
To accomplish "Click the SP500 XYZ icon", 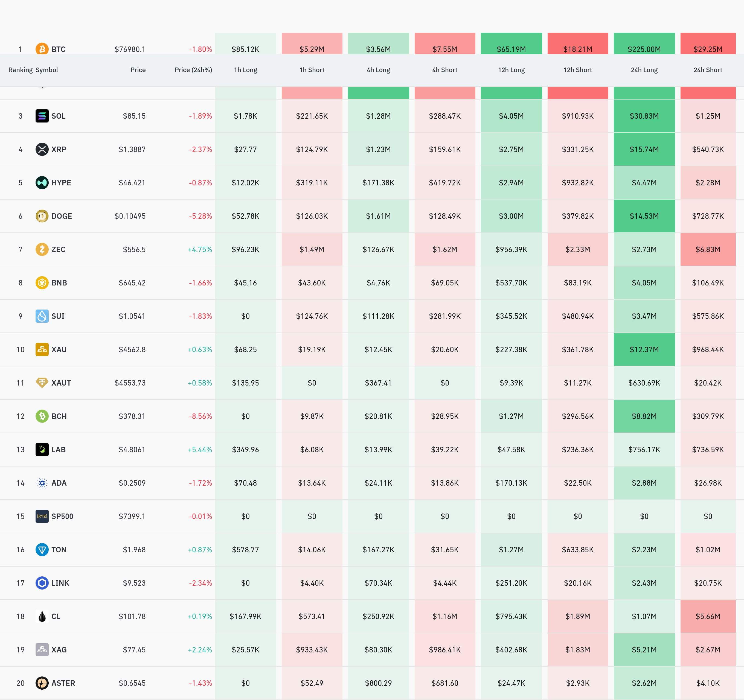I will (x=42, y=516).
